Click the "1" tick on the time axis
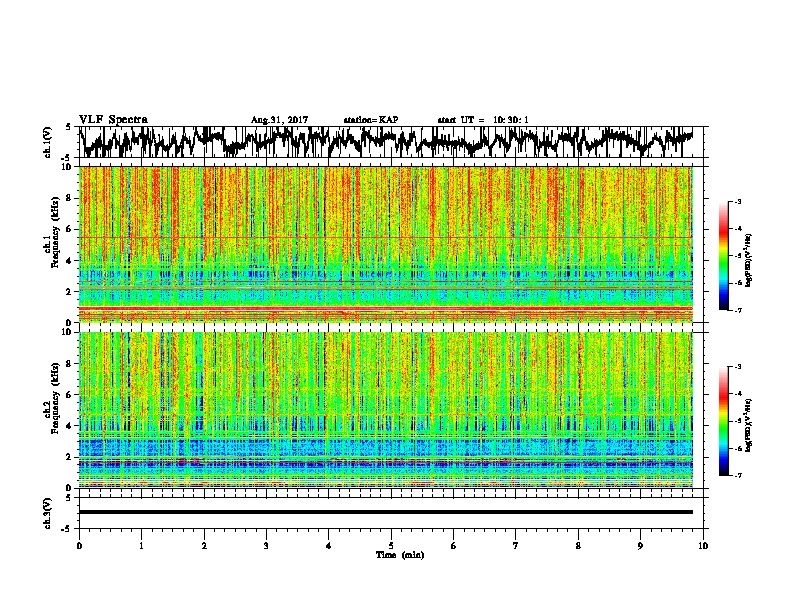Image resolution: width=792 pixels, height=612 pixels. pyautogui.click(x=141, y=546)
